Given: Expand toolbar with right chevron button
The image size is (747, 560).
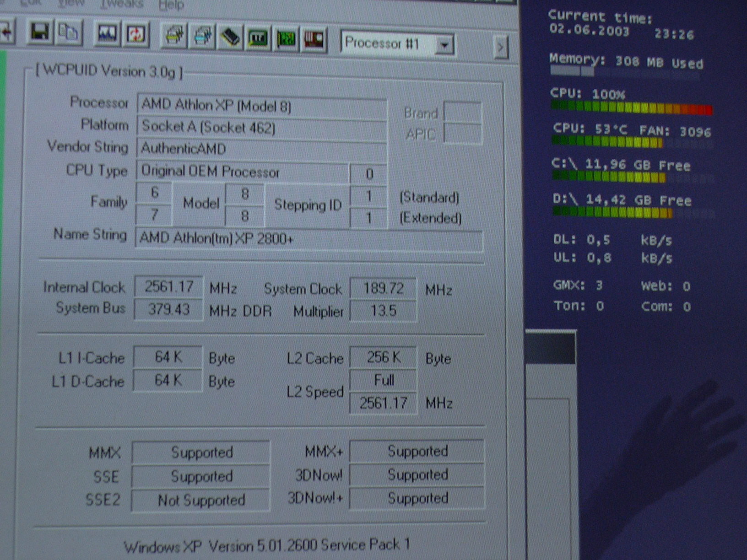Looking at the screenshot, I should (x=501, y=47).
